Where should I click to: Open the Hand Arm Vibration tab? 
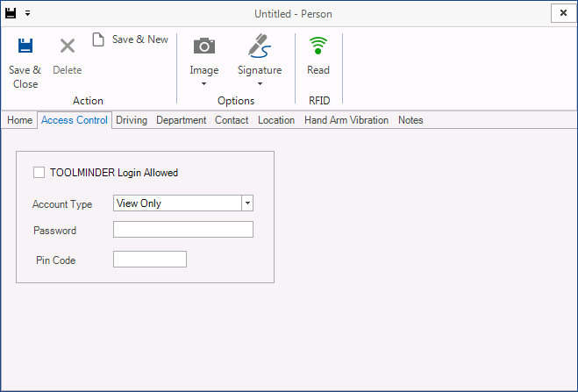coord(346,120)
